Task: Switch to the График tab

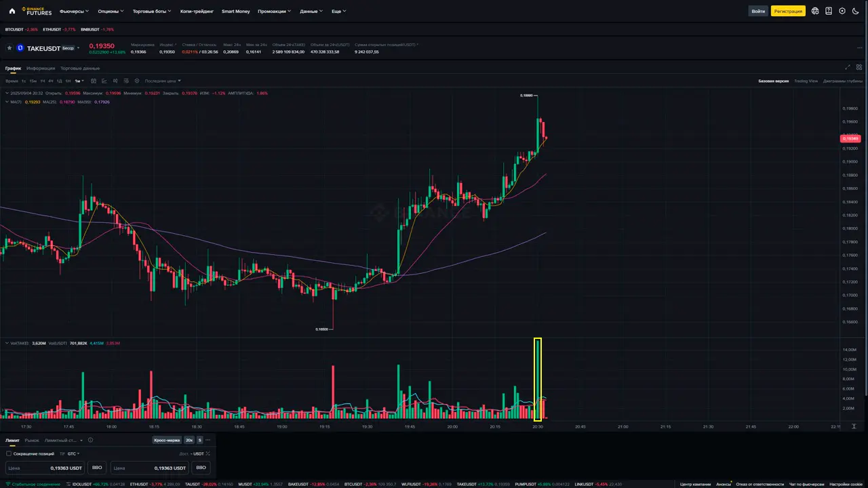Action: (x=14, y=68)
